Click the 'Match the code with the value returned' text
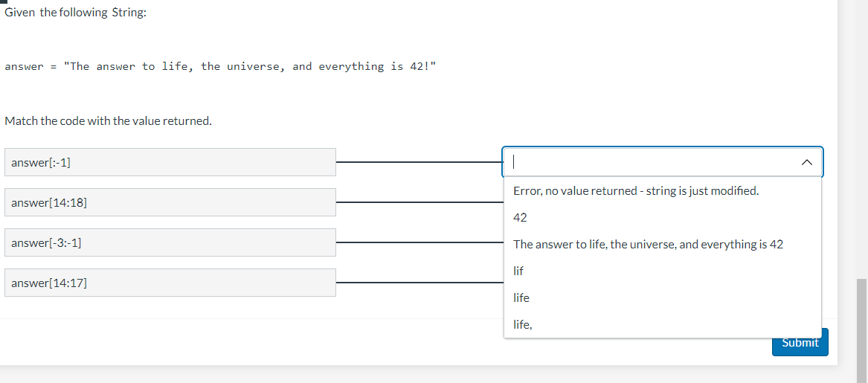This screenshot has width=868, height=383. [108, 120]
